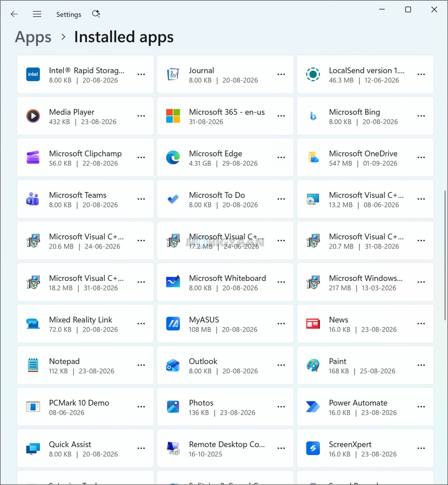
Task: Open more options for Media Player
Action: 141,116
